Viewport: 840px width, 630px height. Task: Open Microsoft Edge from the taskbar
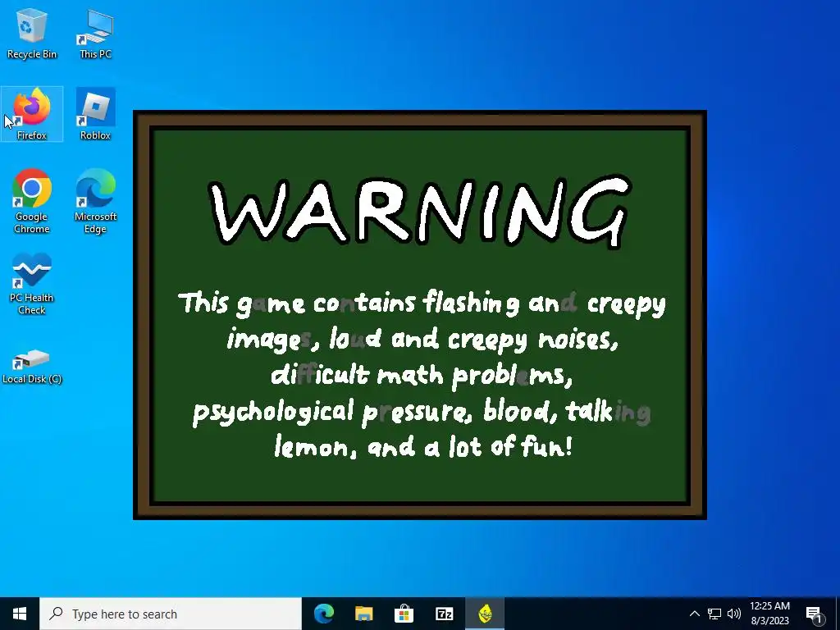(x=323, y=614)
